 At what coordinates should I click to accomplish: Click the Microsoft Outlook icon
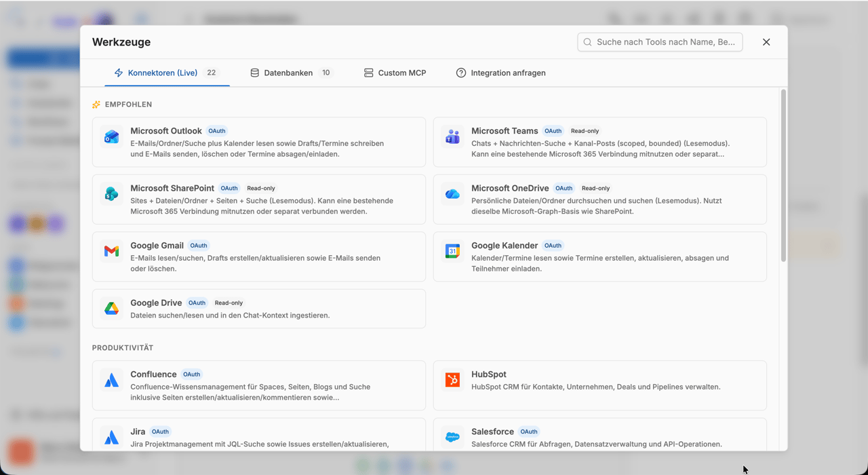tap(111, 137)
